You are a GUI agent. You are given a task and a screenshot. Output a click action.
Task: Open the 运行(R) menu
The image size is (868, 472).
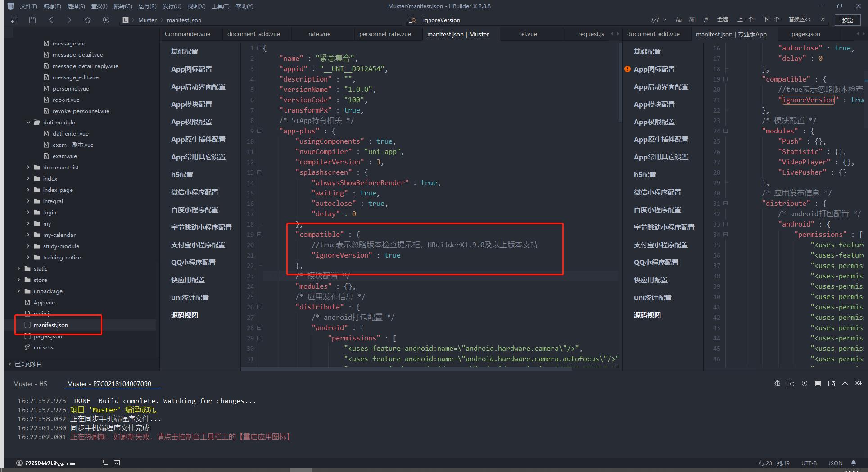[x=147, y=6]
